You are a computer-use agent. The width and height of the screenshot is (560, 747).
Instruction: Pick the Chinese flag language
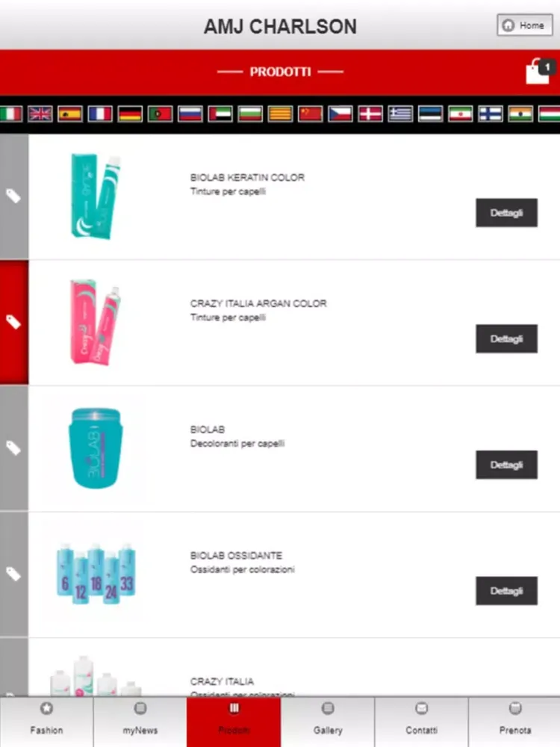tap(310, 114)
